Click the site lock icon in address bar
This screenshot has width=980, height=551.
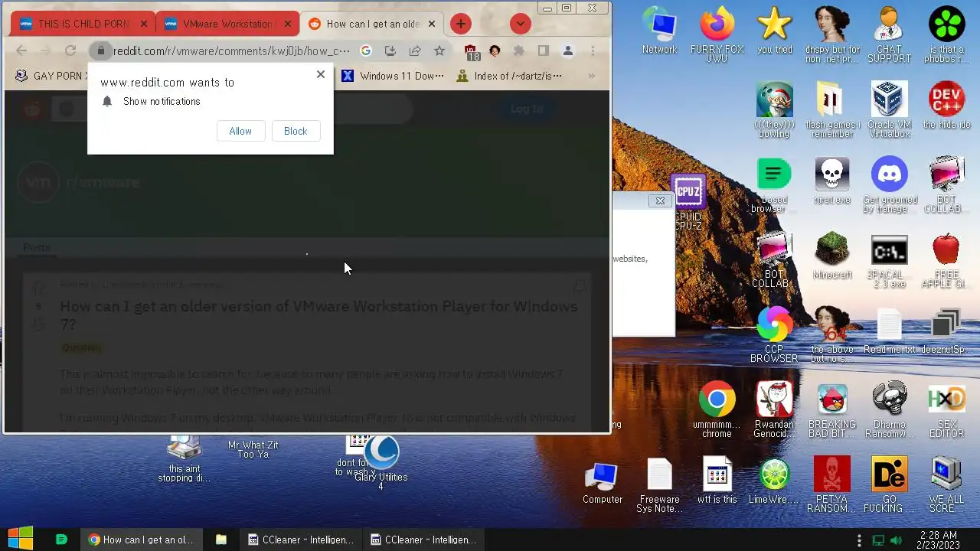(x=100, y=51)
